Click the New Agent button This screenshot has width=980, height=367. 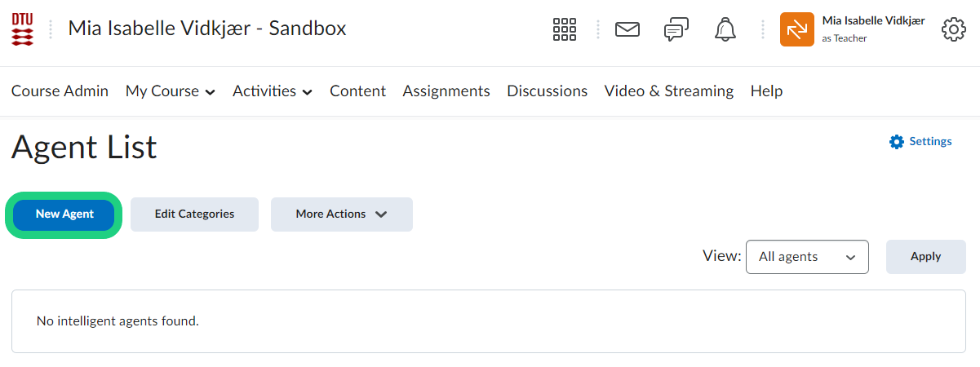pyautogui.click(x=64, y=214)
